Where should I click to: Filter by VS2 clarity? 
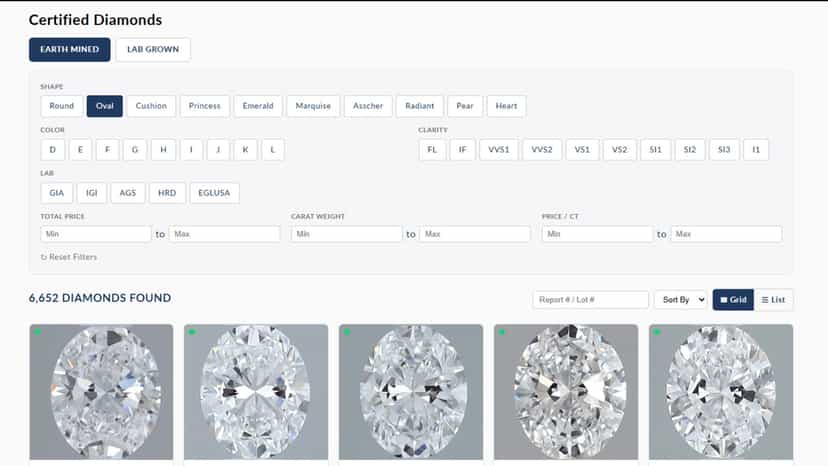click(620, 150)
